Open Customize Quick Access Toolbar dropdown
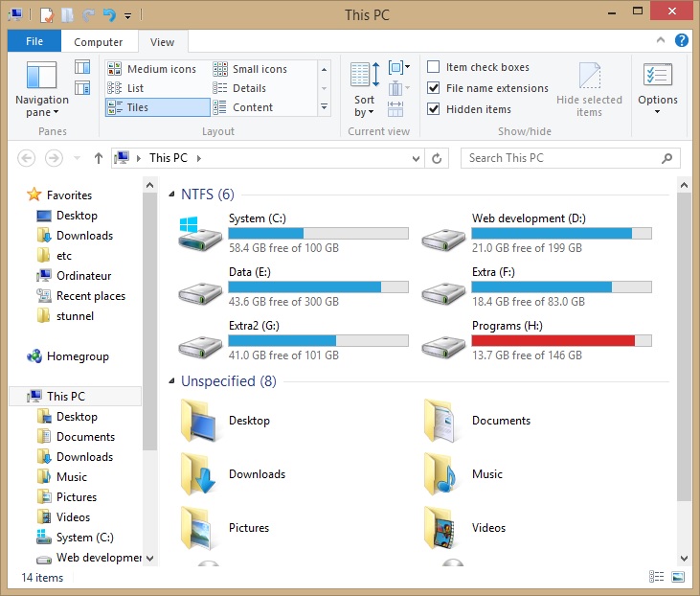Viewport: 700px width, 596px height. tap(127, 16)
